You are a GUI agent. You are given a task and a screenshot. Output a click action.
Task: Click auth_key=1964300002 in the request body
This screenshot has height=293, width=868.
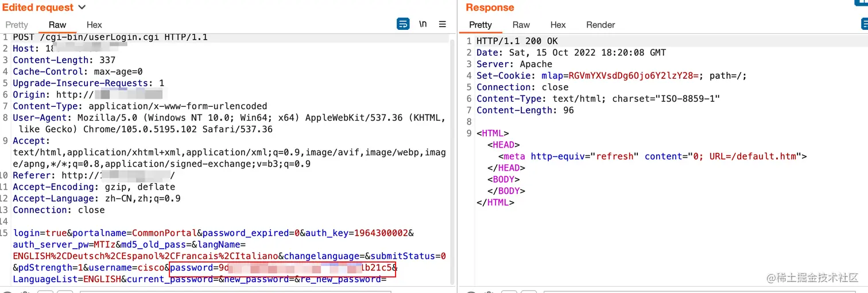coord(356,233)
